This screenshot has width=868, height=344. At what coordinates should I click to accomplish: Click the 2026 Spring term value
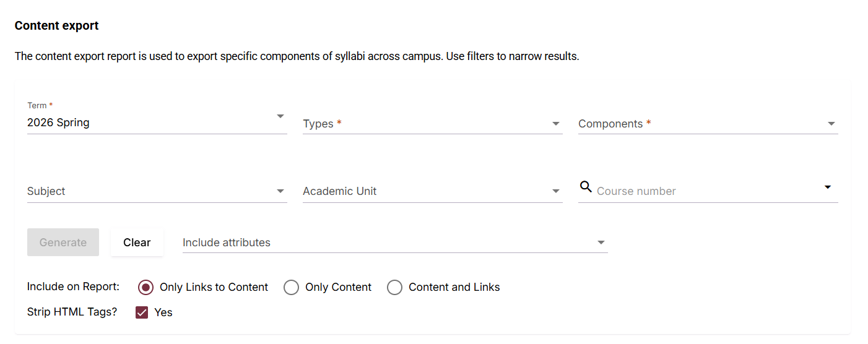[58, 123]
